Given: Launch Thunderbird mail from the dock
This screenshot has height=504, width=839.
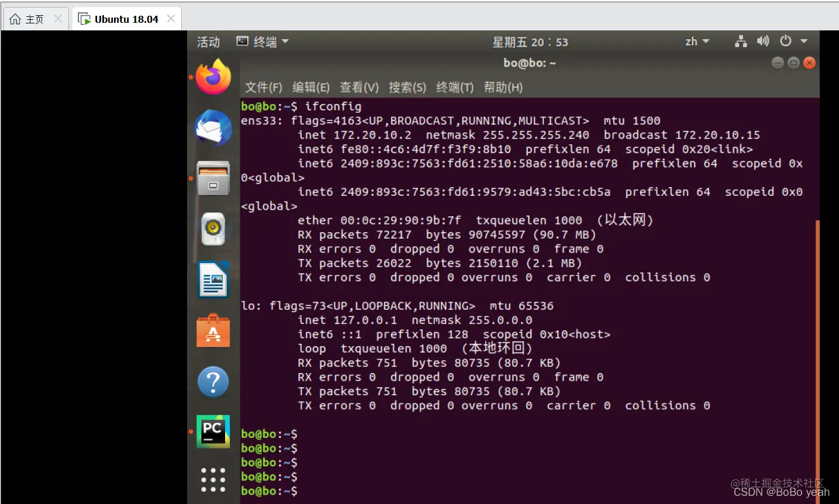Looking at the screenshot, I should coord(213,127).
